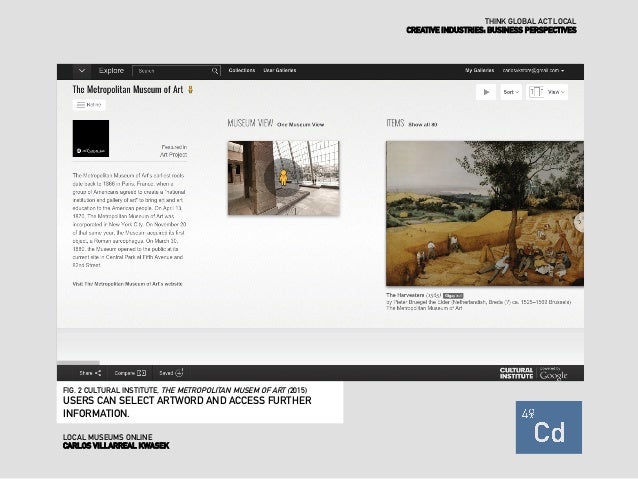
Task: Click the Compare button in bottom bar
Action: click(x=130, y=373)
